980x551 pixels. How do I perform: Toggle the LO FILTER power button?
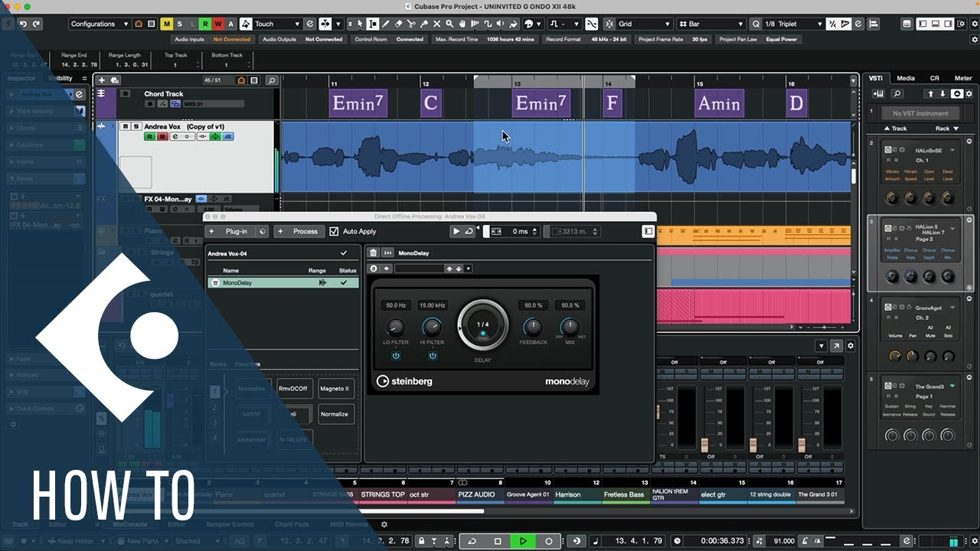coord(396,356)
